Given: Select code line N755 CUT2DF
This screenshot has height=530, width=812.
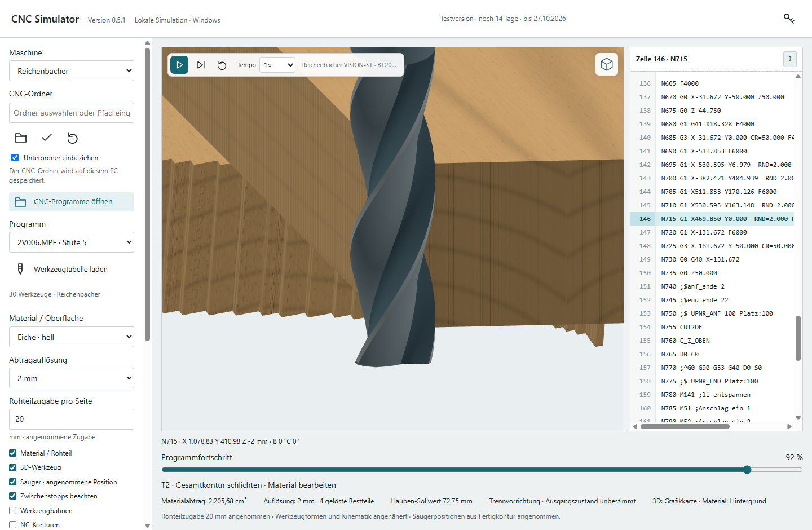Looking at the screenshot, I should click(712, 327).
